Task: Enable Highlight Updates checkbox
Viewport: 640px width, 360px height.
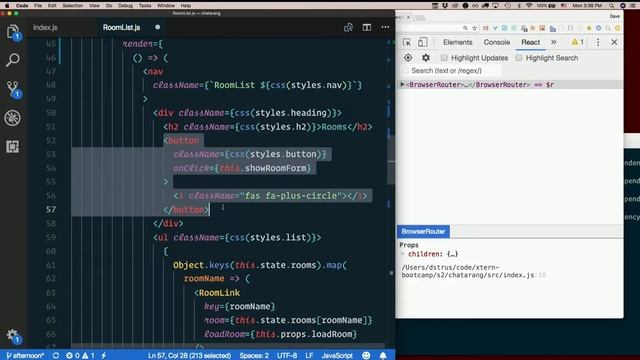Action: [x=444, y=58]
